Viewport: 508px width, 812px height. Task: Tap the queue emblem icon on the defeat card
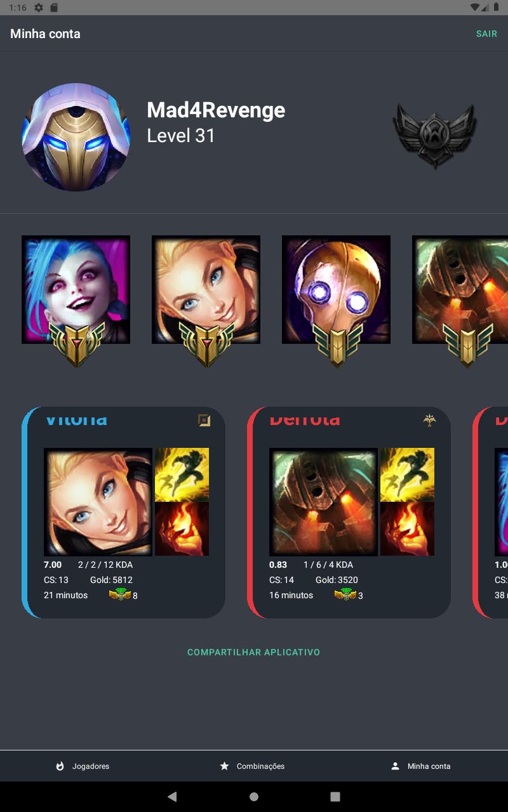pos(430,420)
